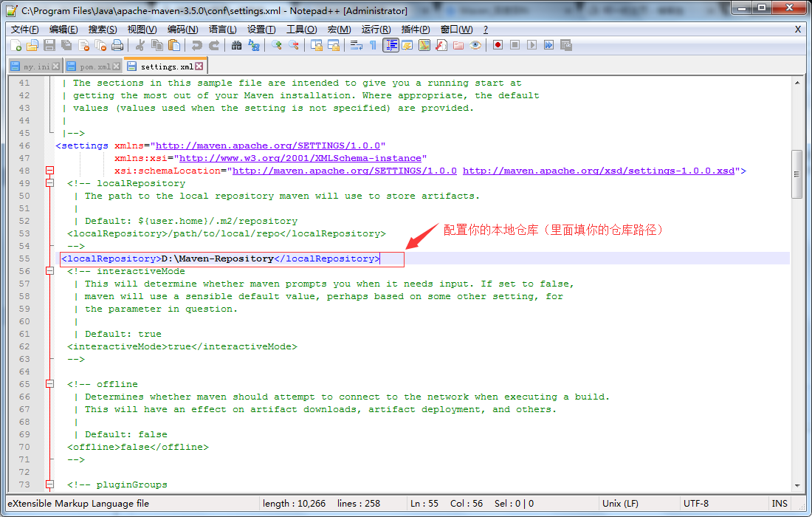
Task: Click the Unix (LF) status bar entry
Action: click(620, 504)
